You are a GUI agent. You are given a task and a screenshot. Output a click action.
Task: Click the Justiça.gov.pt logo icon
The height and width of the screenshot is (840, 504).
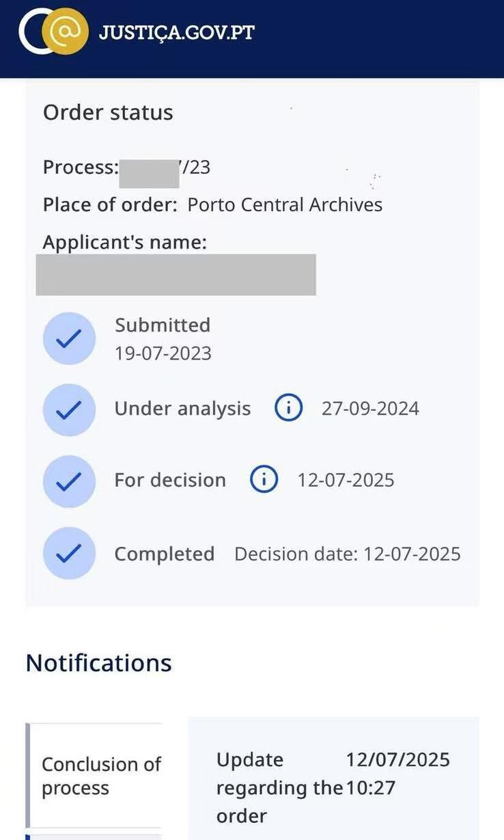click(54, 31)
